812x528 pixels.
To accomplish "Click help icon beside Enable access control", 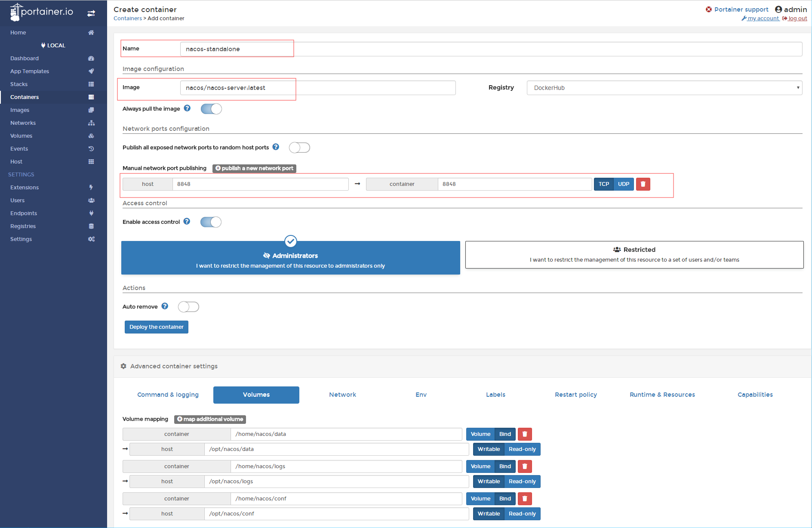I will pyautogui.click(x=187, y=222).
